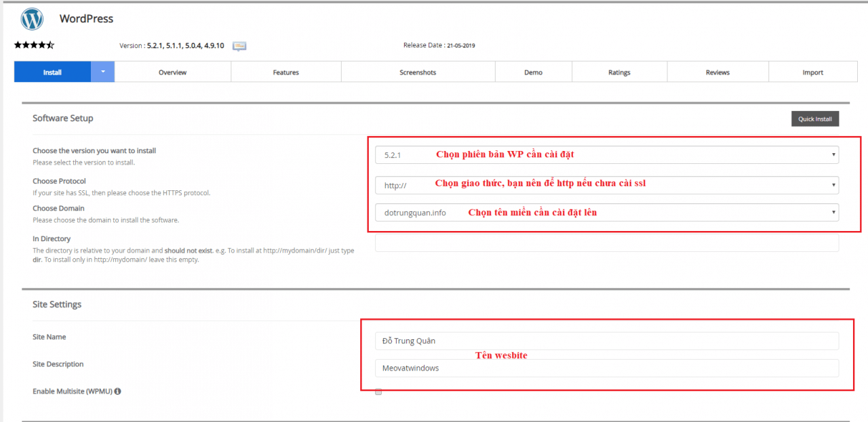Click the Choose Domain label
Screen dimensions: 868x422
tap(58, 208)
